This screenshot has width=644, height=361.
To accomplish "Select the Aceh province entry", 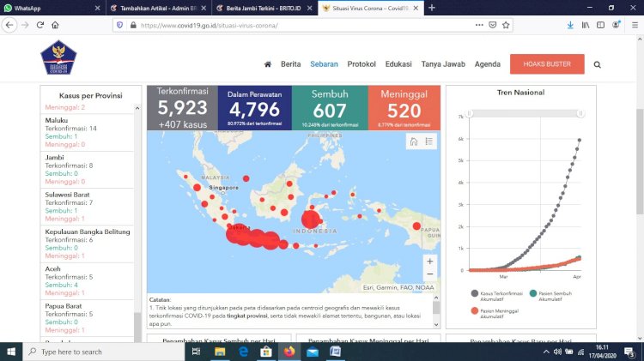I will click(x=88, y=281).
